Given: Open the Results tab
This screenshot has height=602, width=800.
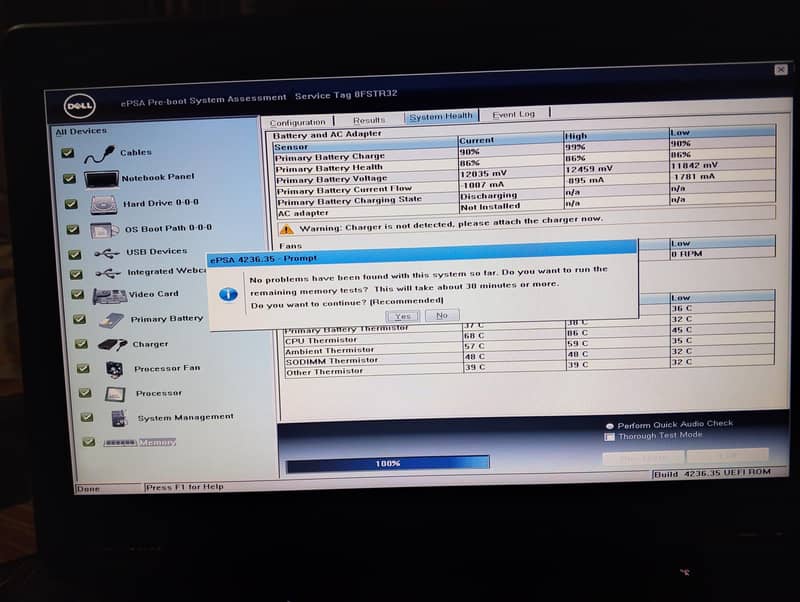Looking at the screenshot, I should [x=369, y=120].
